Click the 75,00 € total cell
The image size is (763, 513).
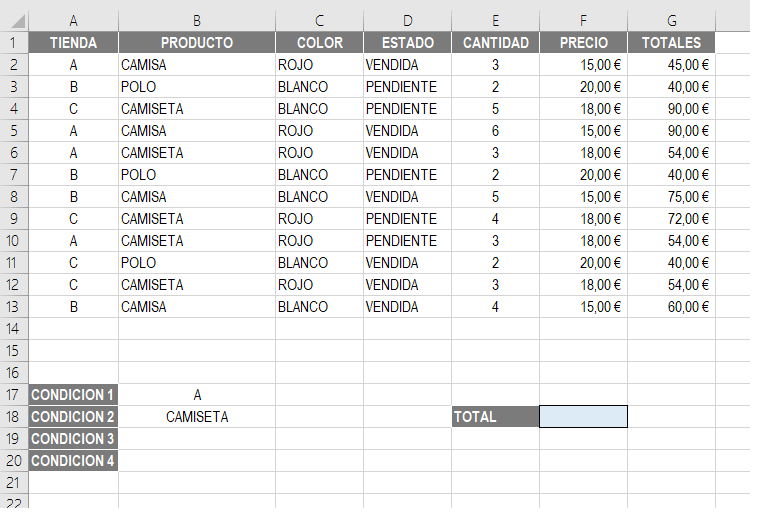672,197
